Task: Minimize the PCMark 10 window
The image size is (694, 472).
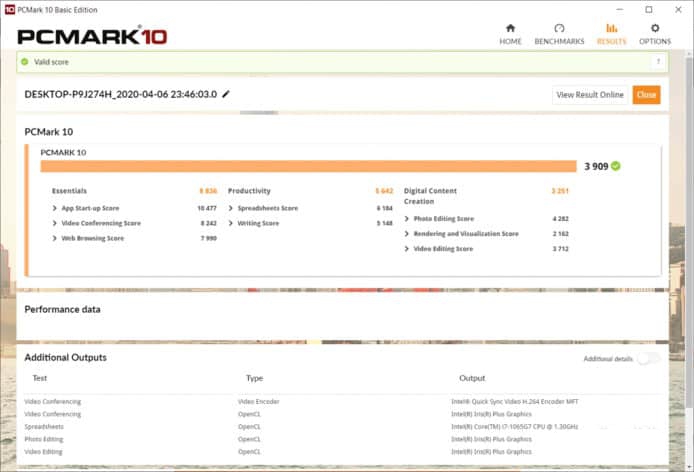Action: coord(620,9)
